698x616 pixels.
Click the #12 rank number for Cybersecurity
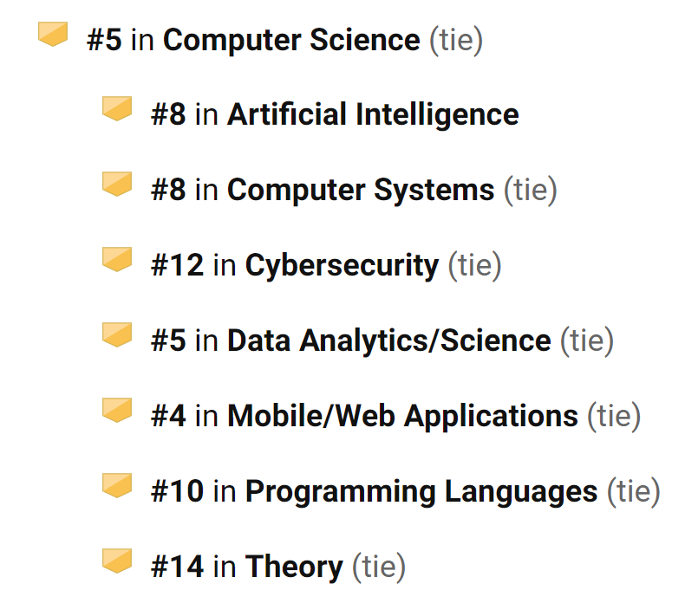point(177,265)
